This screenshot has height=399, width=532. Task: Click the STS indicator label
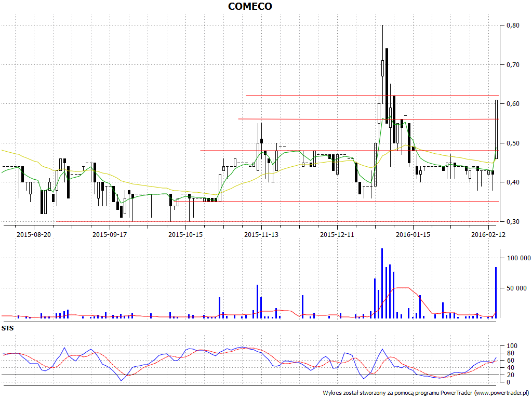[8, 328]
